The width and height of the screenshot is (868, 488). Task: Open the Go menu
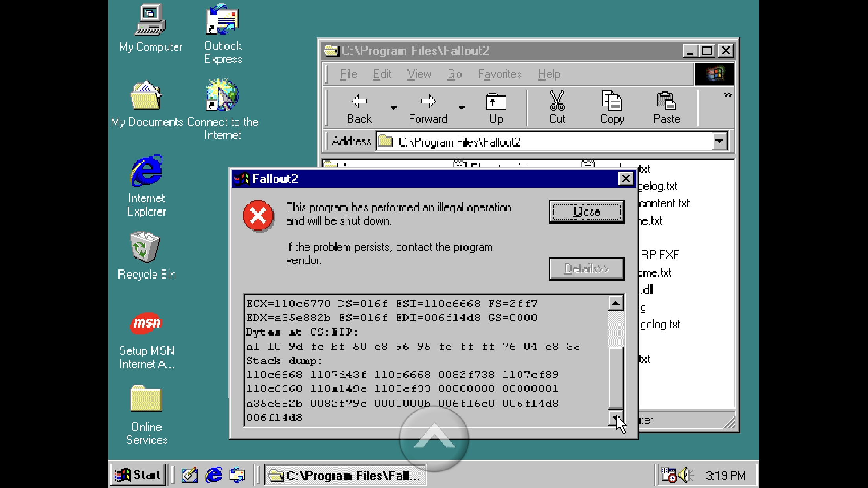(x=454, y=74)
